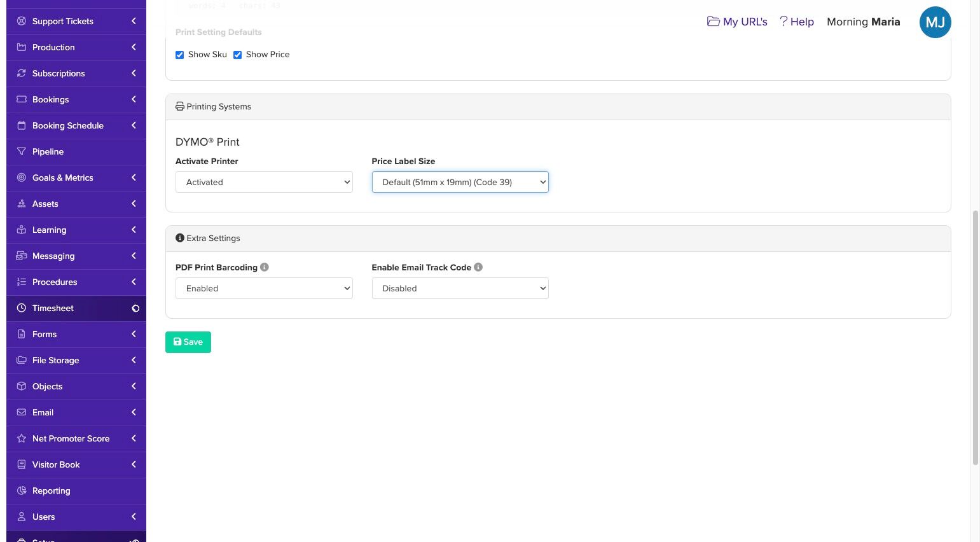Click the Pipeline funnel icon
Viewport: 980px width, 542px height.
pyautogui.click(x=21, y=151)
